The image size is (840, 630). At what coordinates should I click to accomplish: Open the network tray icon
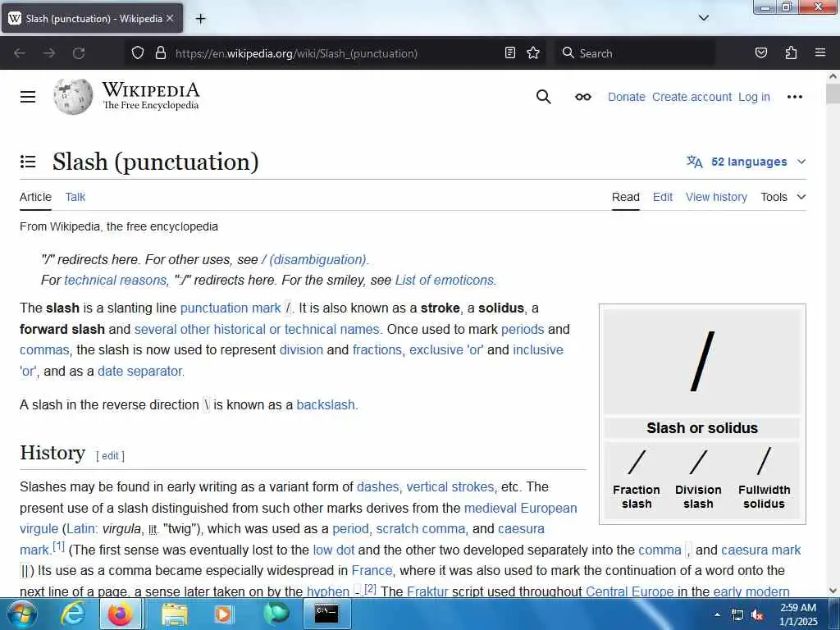tap(737, 615)
